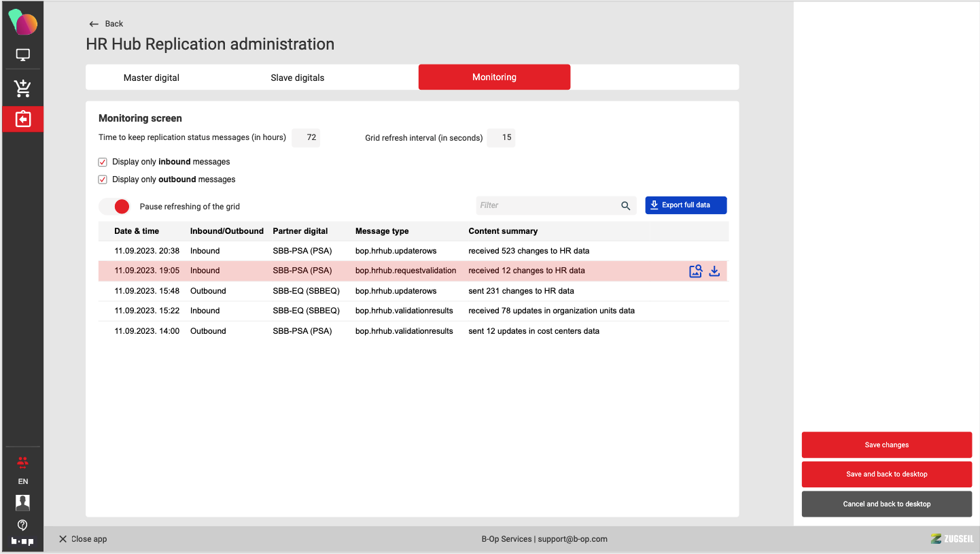Switch to Master digital tab
Screen dimensions: 980x554
pyautogui.click(x=152, y=77)
